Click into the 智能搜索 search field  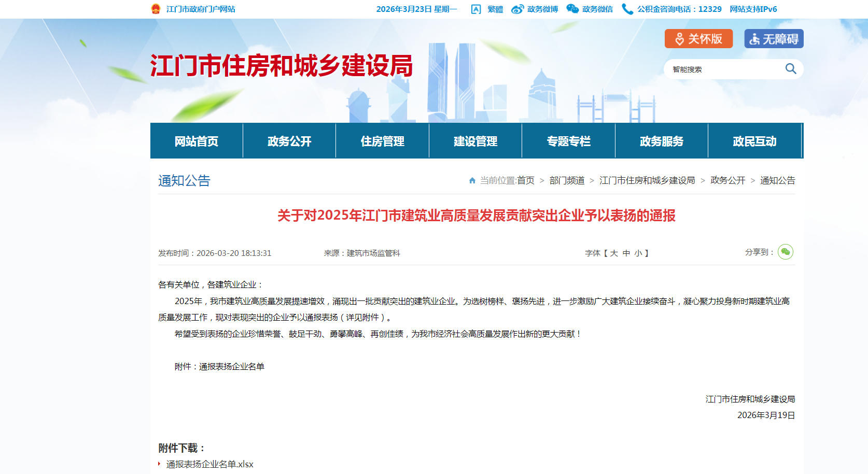tap(723, 69)
